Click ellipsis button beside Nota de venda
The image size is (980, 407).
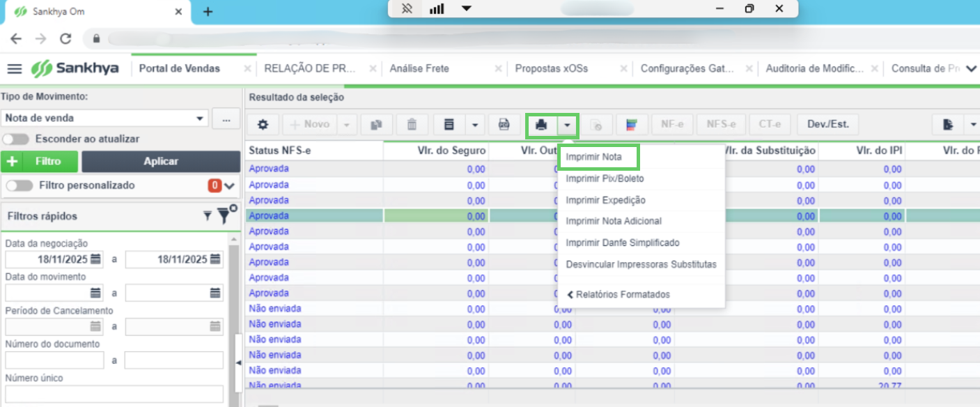(x=226, y=118)
